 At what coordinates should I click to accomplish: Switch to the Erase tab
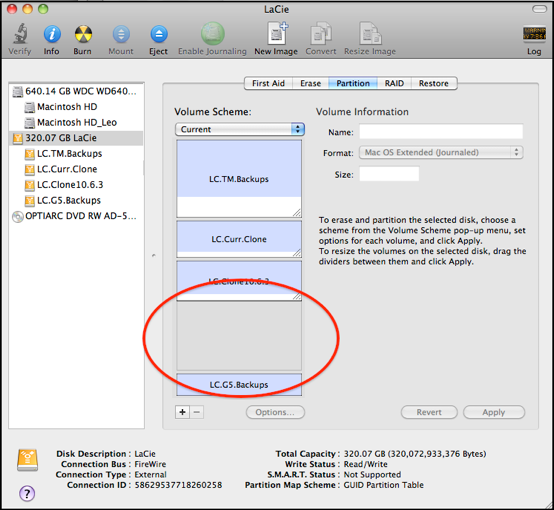click(311, 83)
